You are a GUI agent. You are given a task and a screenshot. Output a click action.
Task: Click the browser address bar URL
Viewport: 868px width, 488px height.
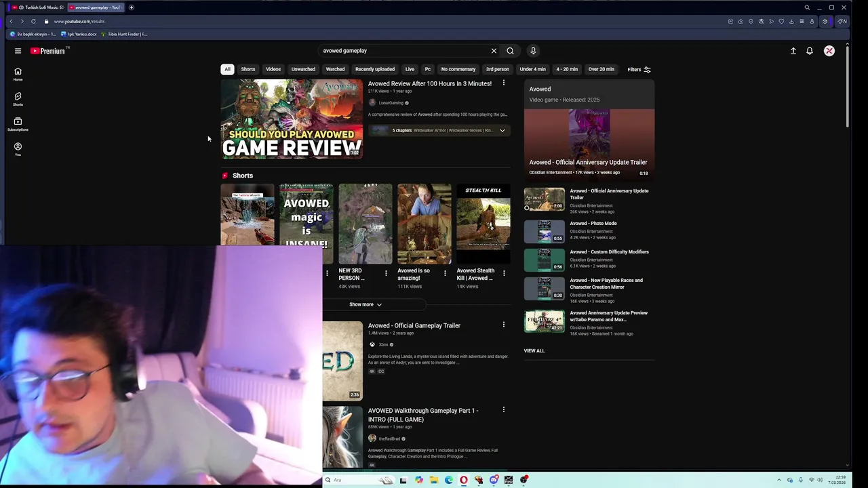tap(79, 21)
